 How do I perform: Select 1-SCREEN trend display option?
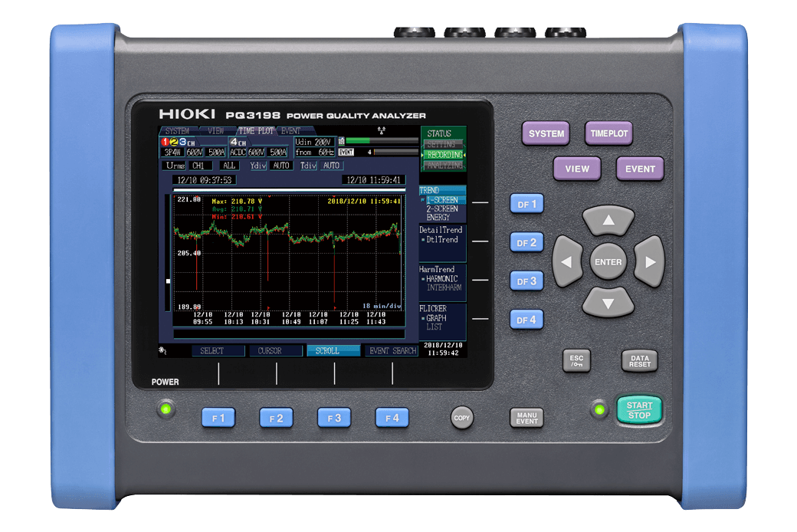pyautogui.click(x=441, y=199)
